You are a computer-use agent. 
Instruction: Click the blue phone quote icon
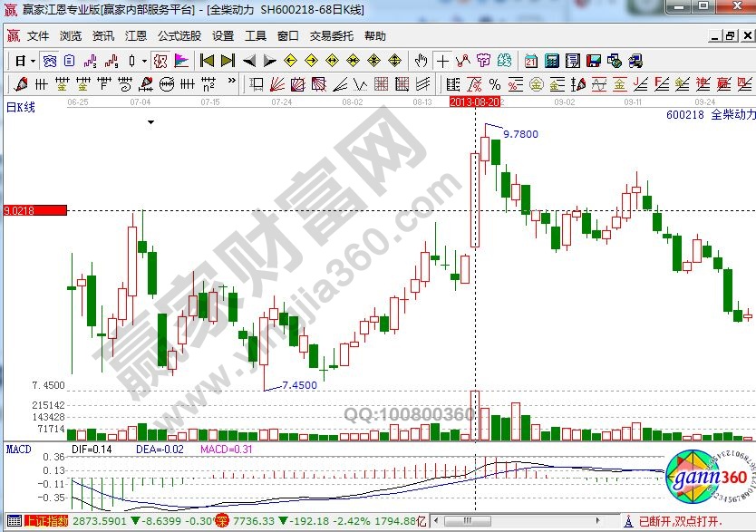[50, 61]
